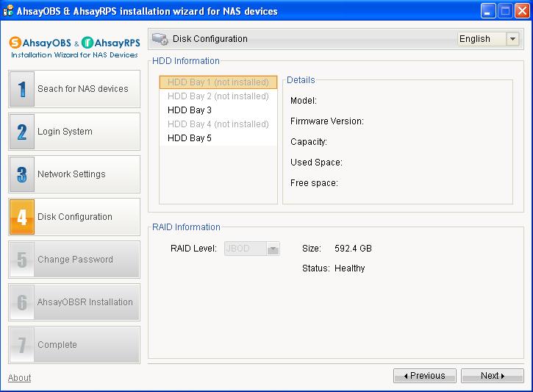Open the About link

coord(19,378)
